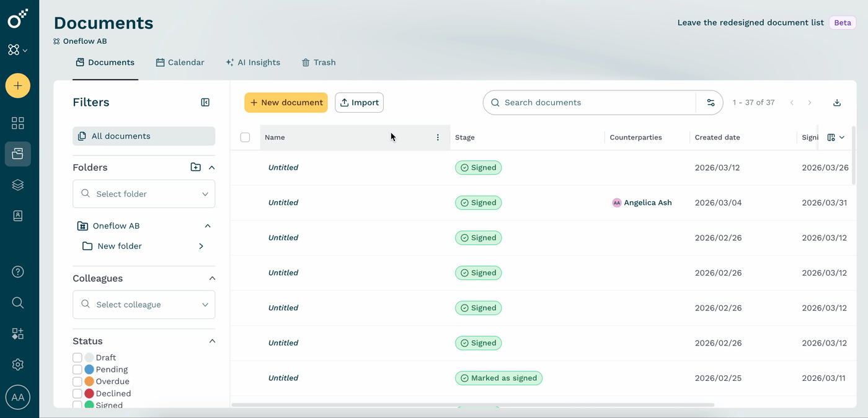Click the Angelica Ash counterparty name
868x418 pixels.
[x=648, y=202]
